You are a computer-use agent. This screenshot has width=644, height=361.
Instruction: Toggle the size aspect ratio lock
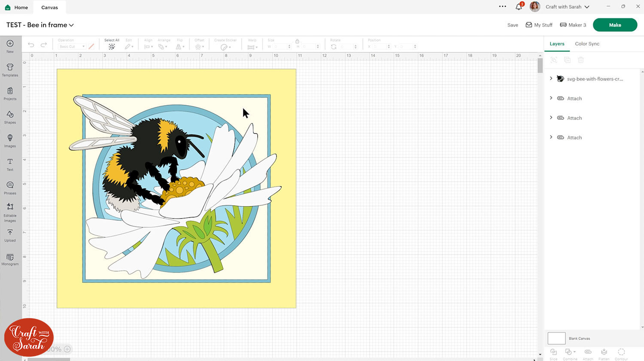coord(297,41)
